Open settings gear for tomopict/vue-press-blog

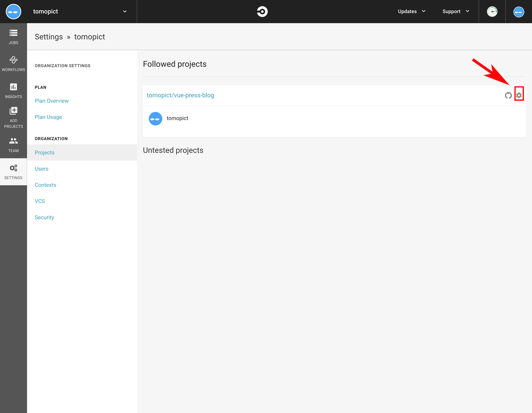pyautogui.click(x=519, y=95)
